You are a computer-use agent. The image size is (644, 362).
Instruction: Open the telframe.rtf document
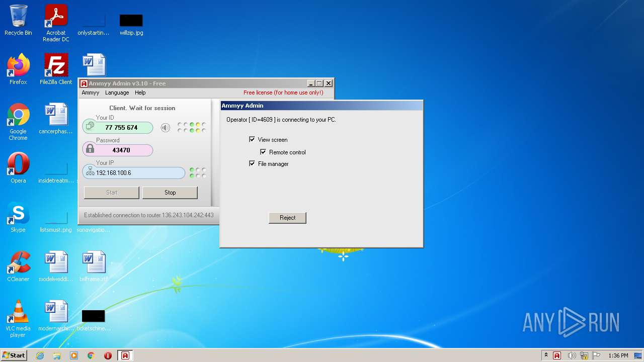94,266
